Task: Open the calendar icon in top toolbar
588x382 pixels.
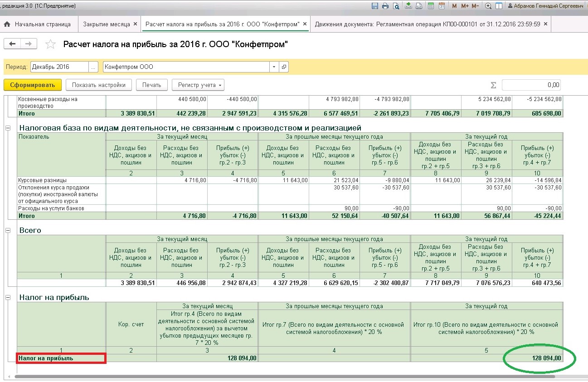Action: (442, 6)
